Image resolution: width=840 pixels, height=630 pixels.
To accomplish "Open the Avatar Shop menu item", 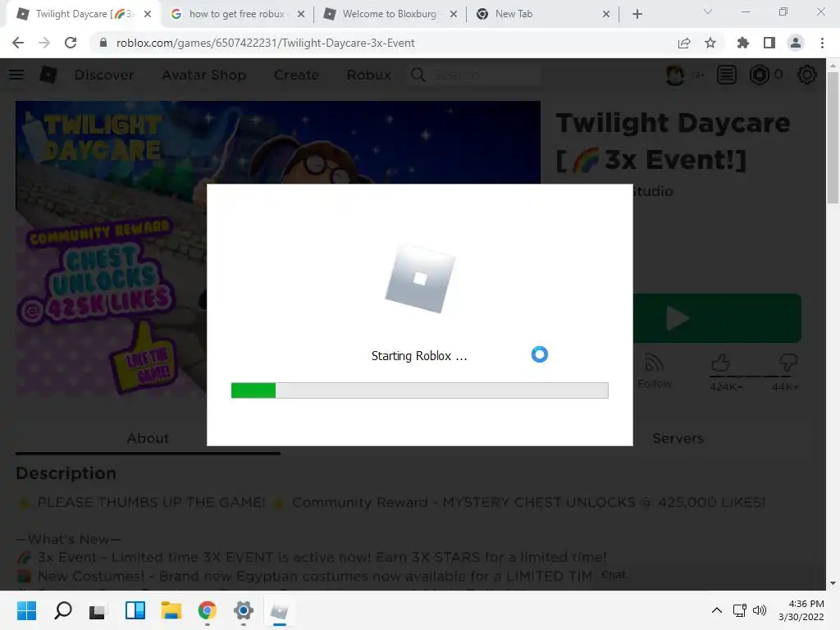I will click(x=203, y=75).
